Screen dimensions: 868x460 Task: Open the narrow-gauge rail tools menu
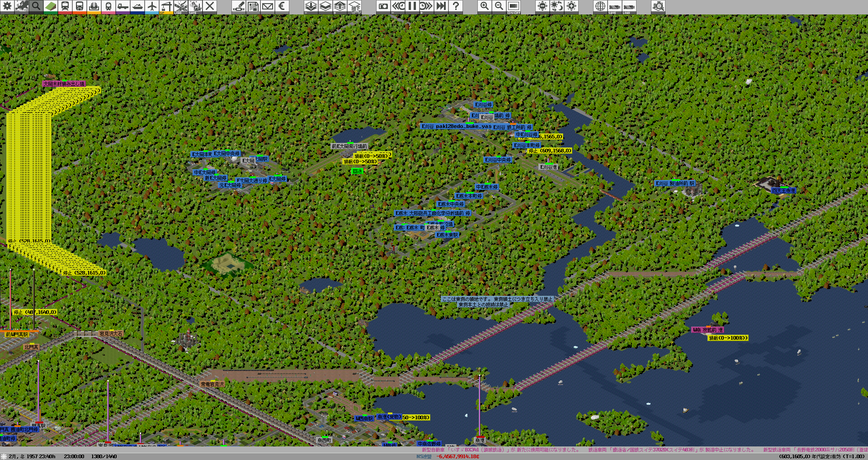[108, 6]
